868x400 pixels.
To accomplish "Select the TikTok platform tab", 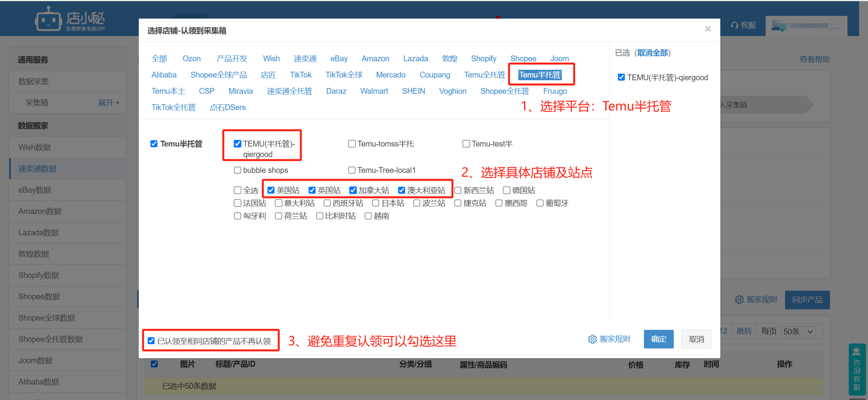I will [x=300, y=75].
